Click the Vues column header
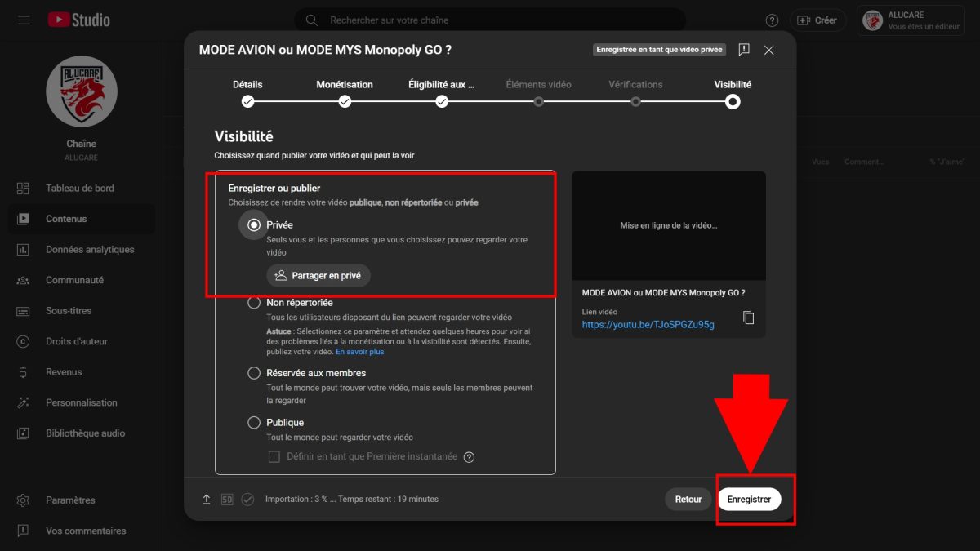The height and width of the screenshot is (551, 980). [x=820, y=162]
